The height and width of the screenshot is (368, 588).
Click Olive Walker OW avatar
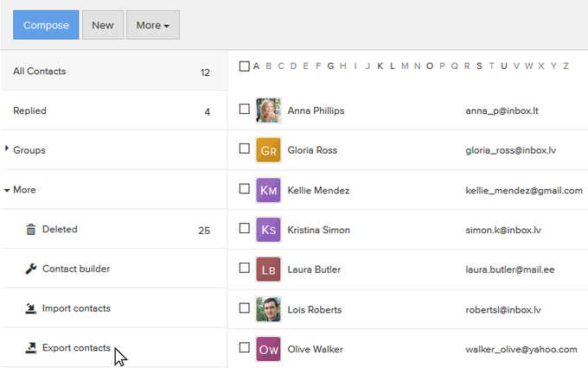[268, 349]
